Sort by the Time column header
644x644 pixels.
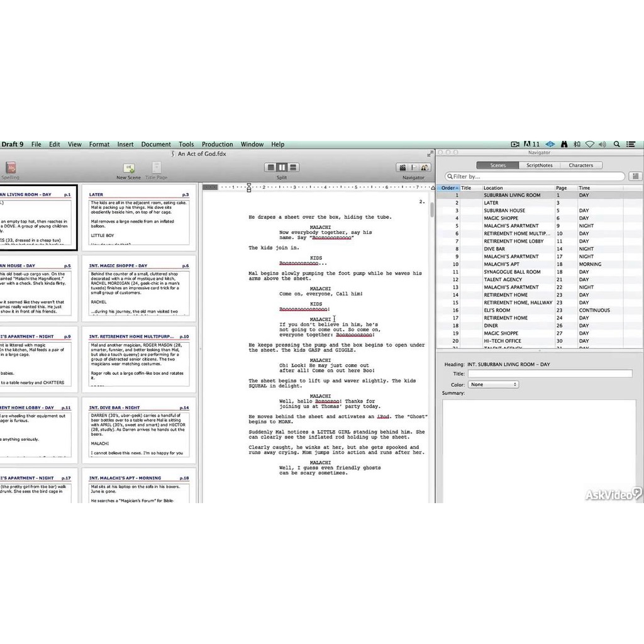coord(601,187)
